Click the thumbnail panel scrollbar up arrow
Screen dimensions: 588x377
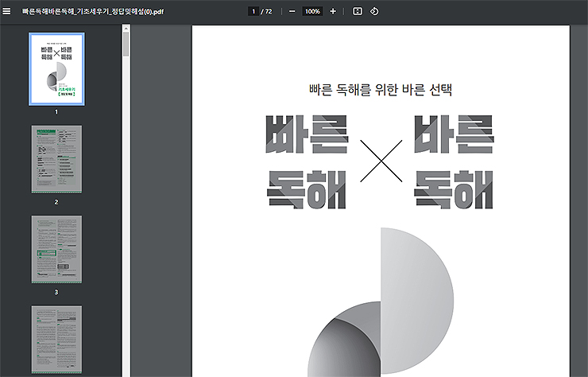(x=126, y=28)
